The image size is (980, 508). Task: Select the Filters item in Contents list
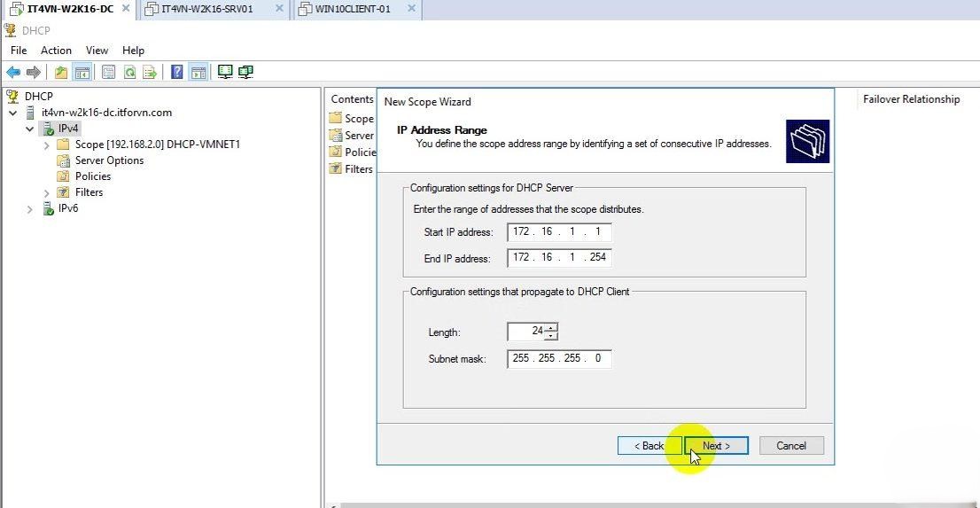click(351, 169)
